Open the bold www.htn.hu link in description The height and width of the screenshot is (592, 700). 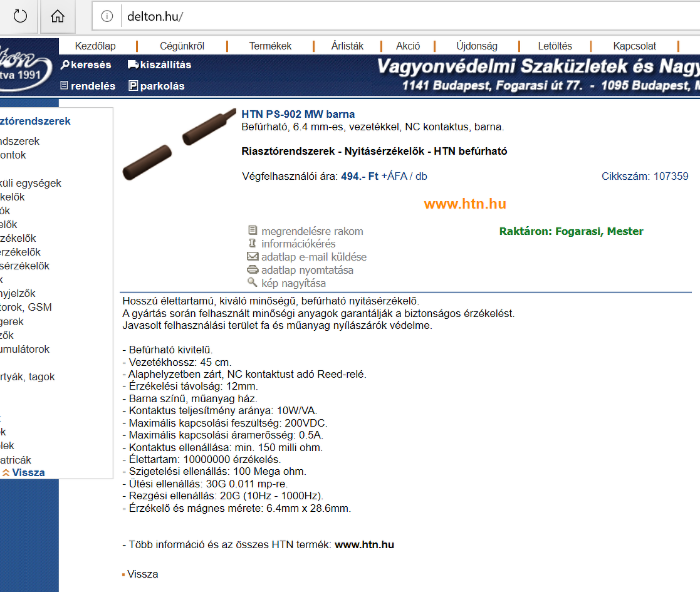point(364,545)
